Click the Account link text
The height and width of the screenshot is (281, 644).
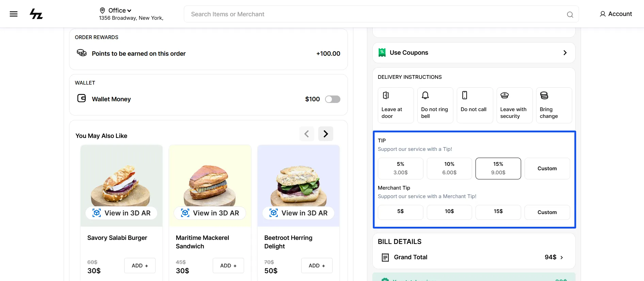(620, 14)
